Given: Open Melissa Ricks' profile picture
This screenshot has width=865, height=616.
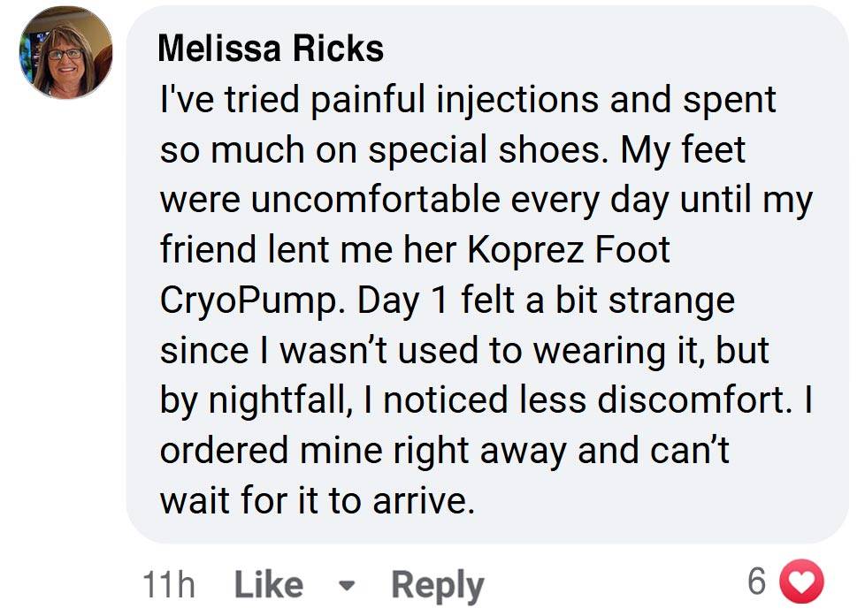Looking at the screenshot, I should pyautogui.click(x=65, y=52).
